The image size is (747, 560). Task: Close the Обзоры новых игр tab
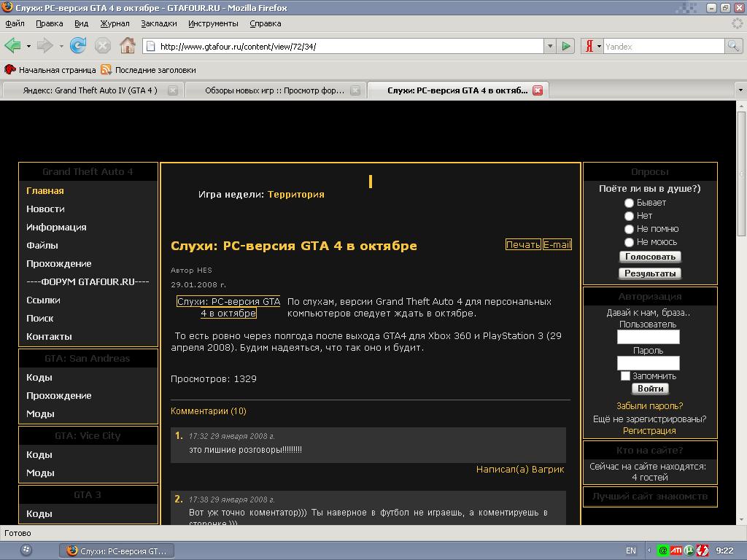click(x=355, y=90)
